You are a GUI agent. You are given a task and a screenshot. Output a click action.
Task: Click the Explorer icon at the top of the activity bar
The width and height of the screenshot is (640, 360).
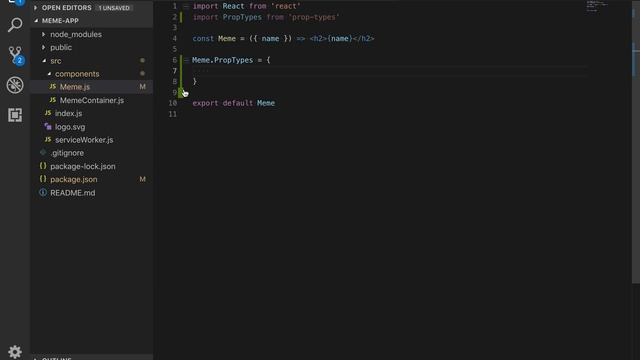point(15,2)
